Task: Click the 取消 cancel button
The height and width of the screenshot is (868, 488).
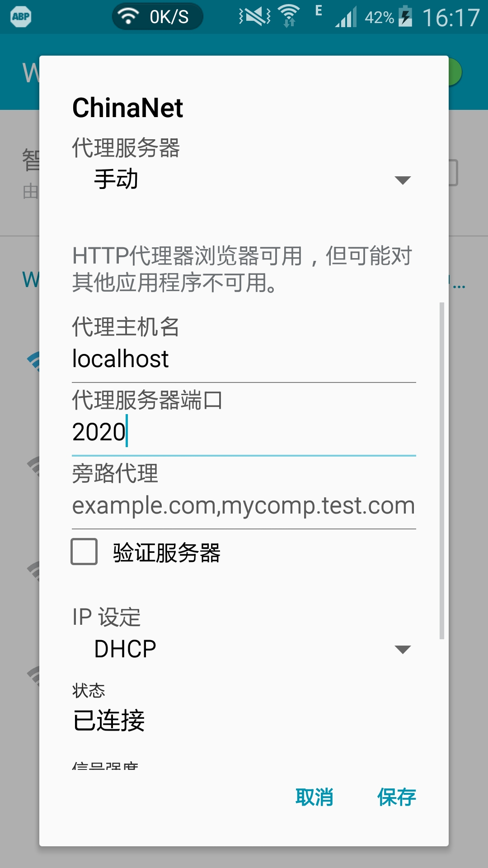Action: click(x=314, y=797)
